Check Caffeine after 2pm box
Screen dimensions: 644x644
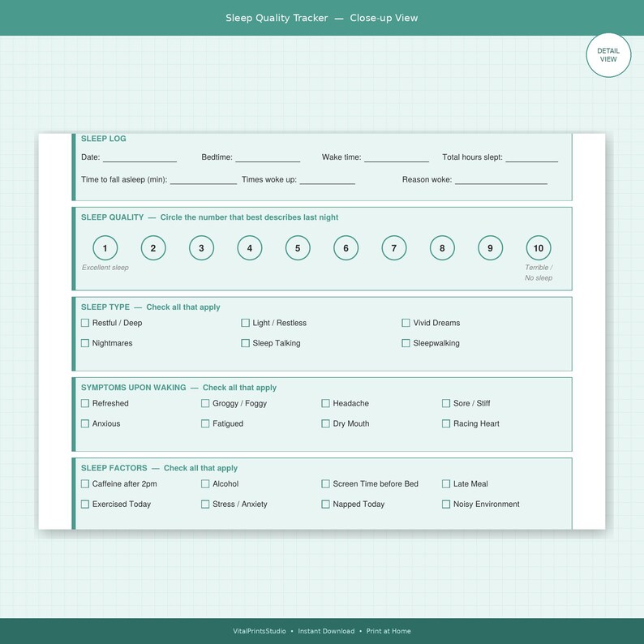point(85,484)
